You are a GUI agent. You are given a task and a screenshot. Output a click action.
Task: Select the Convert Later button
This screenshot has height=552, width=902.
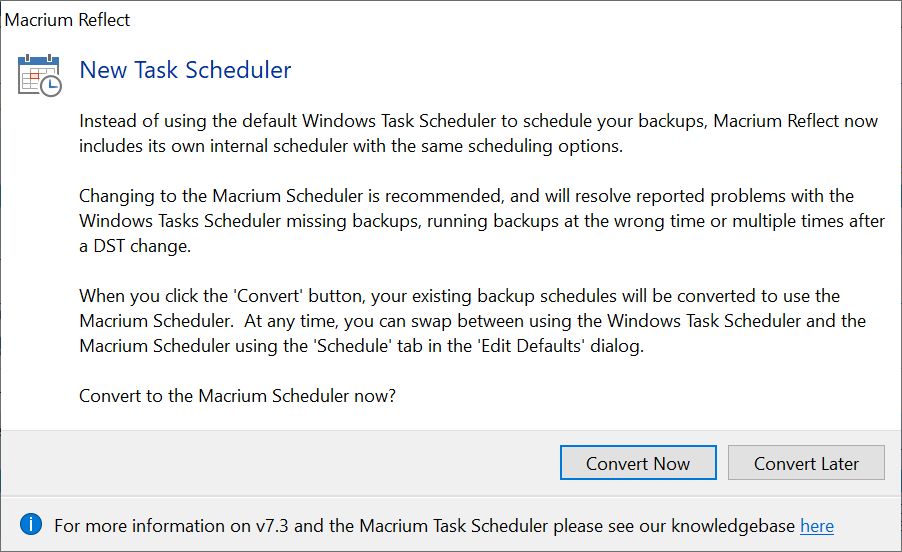(x=806, y=463)
